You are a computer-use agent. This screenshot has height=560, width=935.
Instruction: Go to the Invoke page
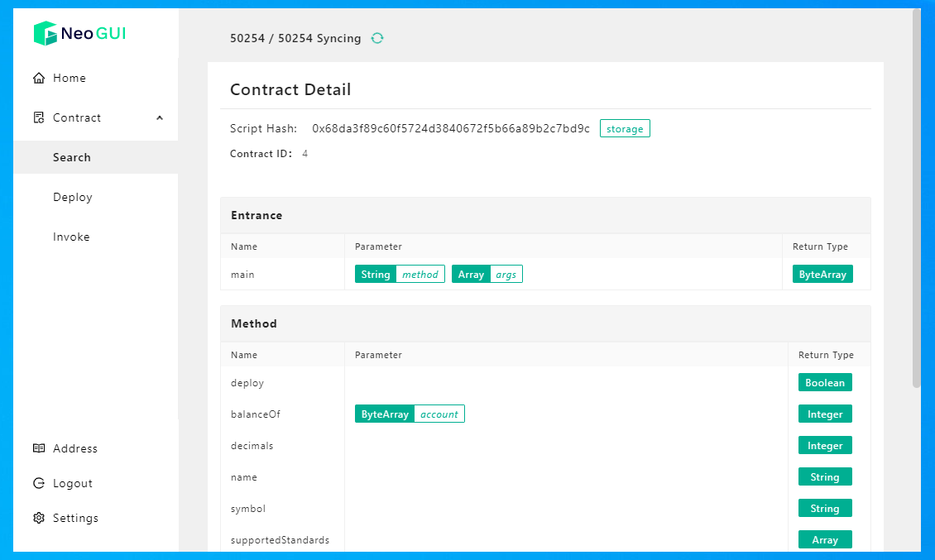tap(71, 237)
